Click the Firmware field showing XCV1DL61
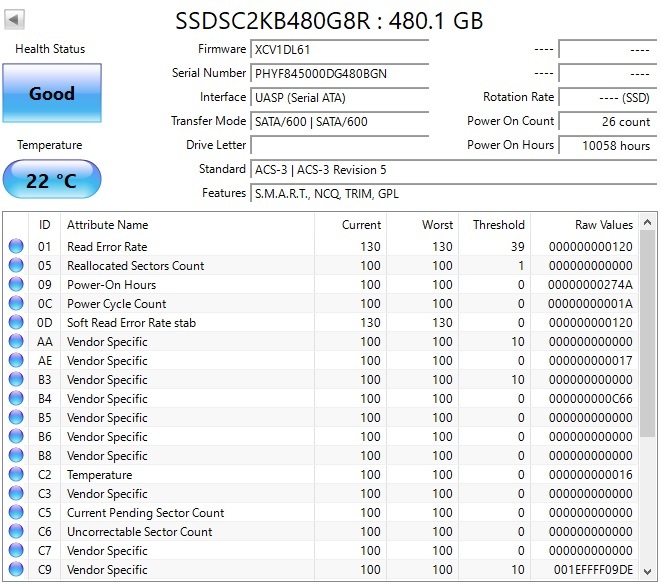This screenshot has width=661, height=586. pyautogui.click(x=340, y=50)
